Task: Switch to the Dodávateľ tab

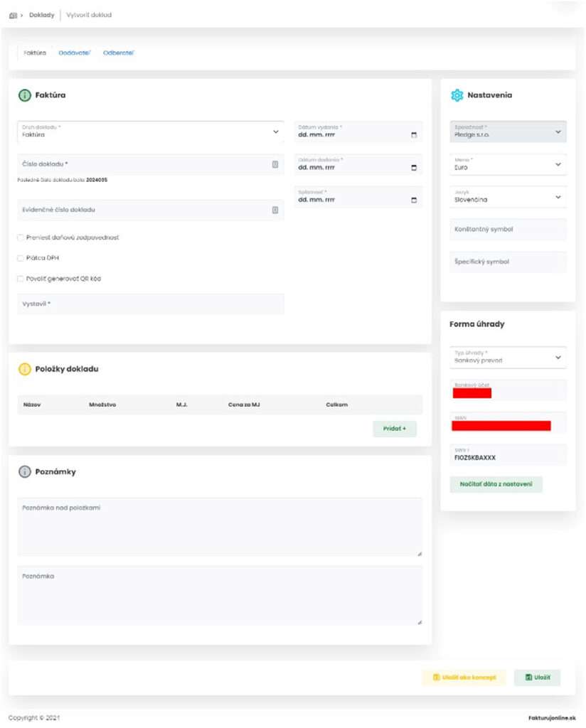Action: 74,53
